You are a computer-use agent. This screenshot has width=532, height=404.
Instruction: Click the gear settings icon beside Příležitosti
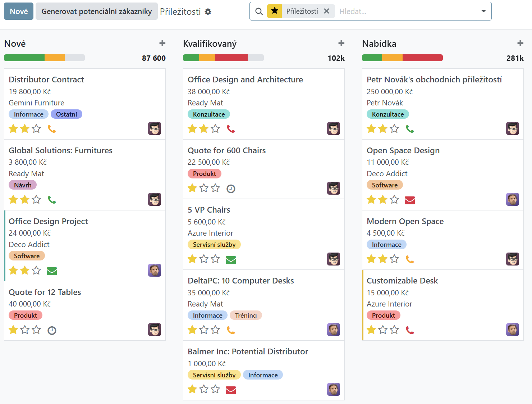click(x=208, y=12)
